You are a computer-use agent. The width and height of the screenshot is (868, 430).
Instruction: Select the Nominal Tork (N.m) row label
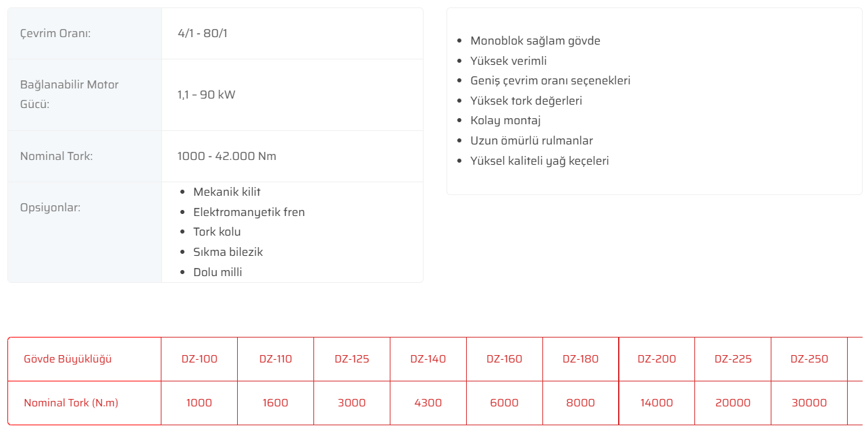pyautogui.click(x=71, y=403)
